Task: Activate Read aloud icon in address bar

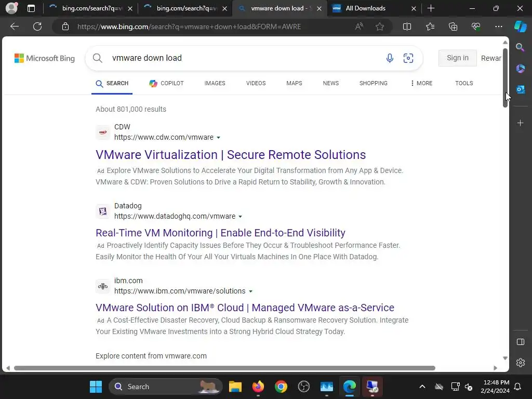Action: [x=359, y=26]
